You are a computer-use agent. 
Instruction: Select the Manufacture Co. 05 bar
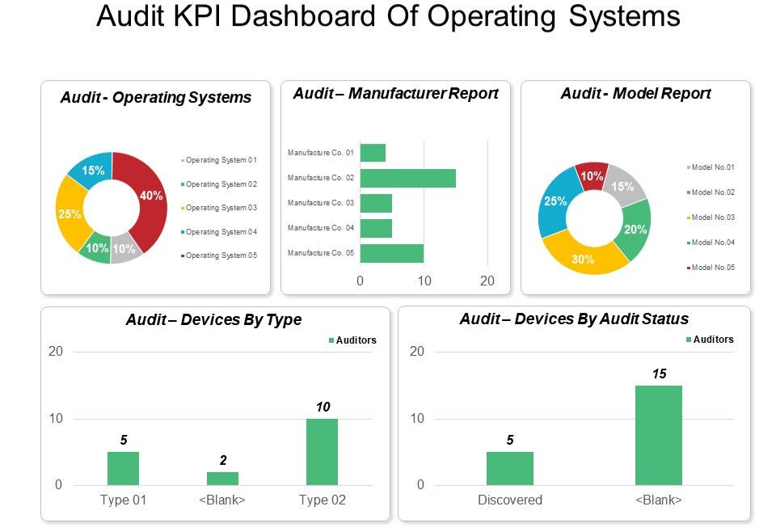tap(391, 253)
